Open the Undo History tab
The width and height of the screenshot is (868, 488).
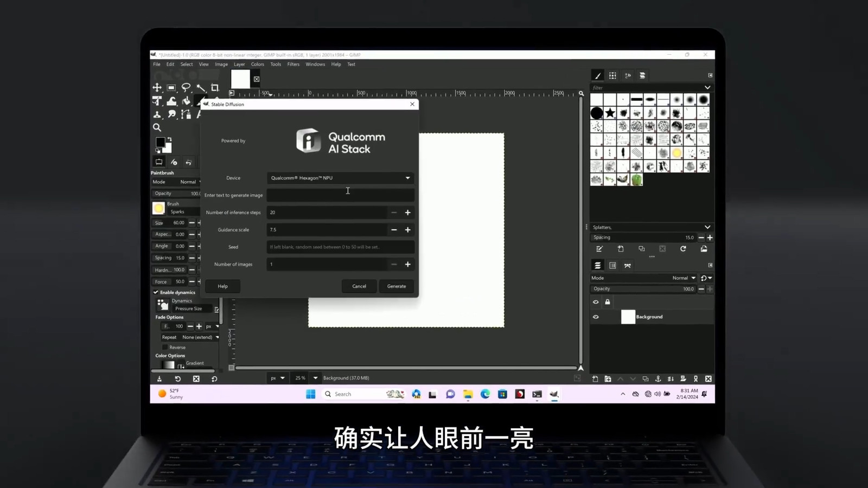click(x=188, y=162)
